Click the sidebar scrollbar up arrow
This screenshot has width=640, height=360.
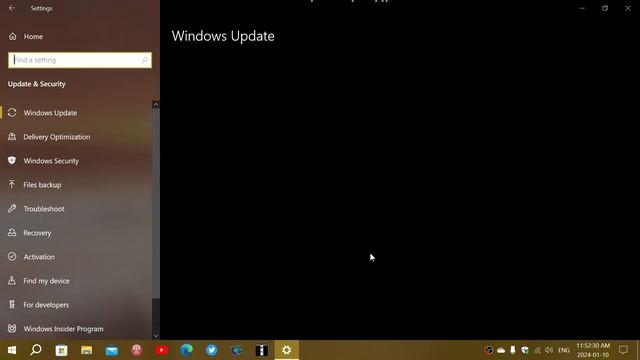point(156,104)
